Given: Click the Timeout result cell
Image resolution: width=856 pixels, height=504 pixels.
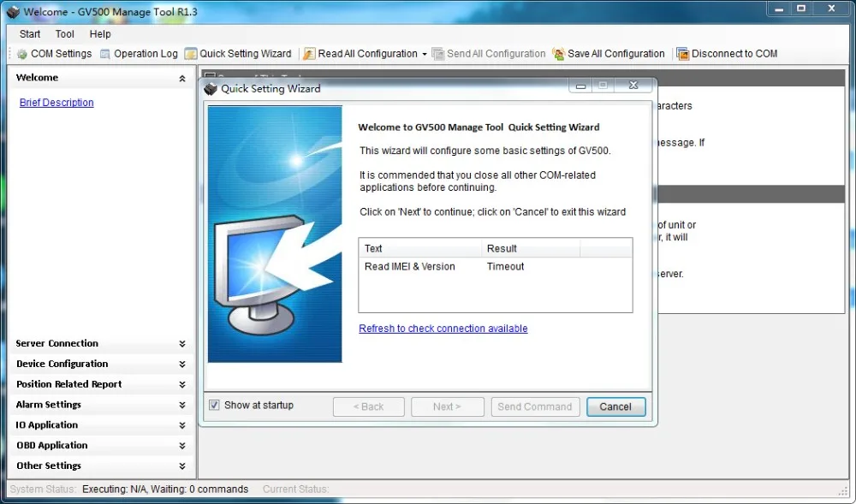Looking at the screenshot, I should [x=506, y=267].
